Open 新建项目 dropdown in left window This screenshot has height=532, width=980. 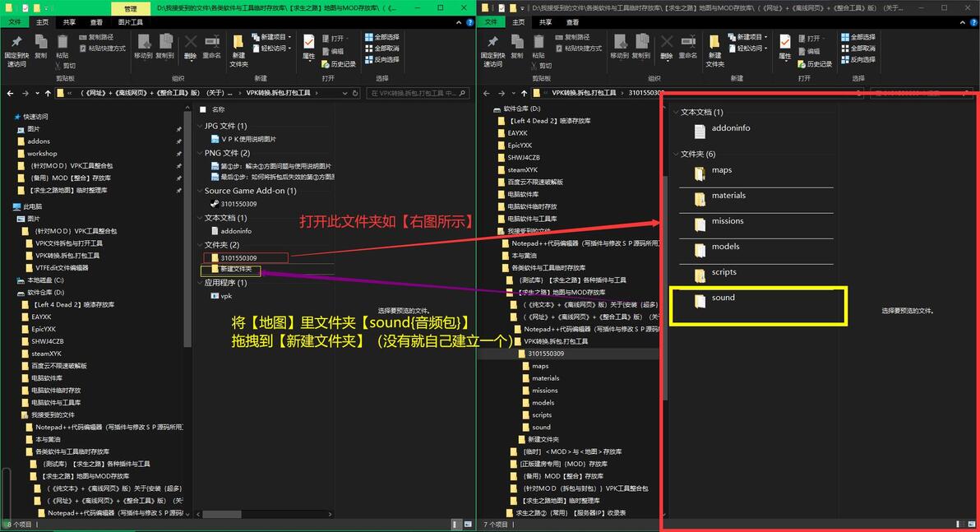[x=272, y=38]
